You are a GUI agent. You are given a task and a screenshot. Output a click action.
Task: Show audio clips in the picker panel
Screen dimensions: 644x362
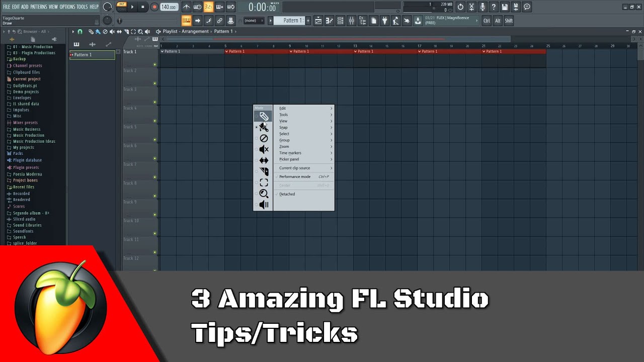[x=92, y=44]
